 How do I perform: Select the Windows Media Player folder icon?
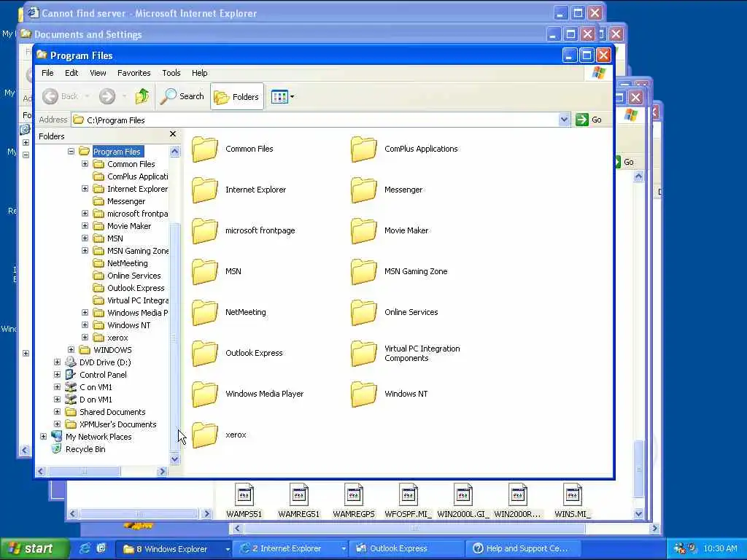[205, 394]
